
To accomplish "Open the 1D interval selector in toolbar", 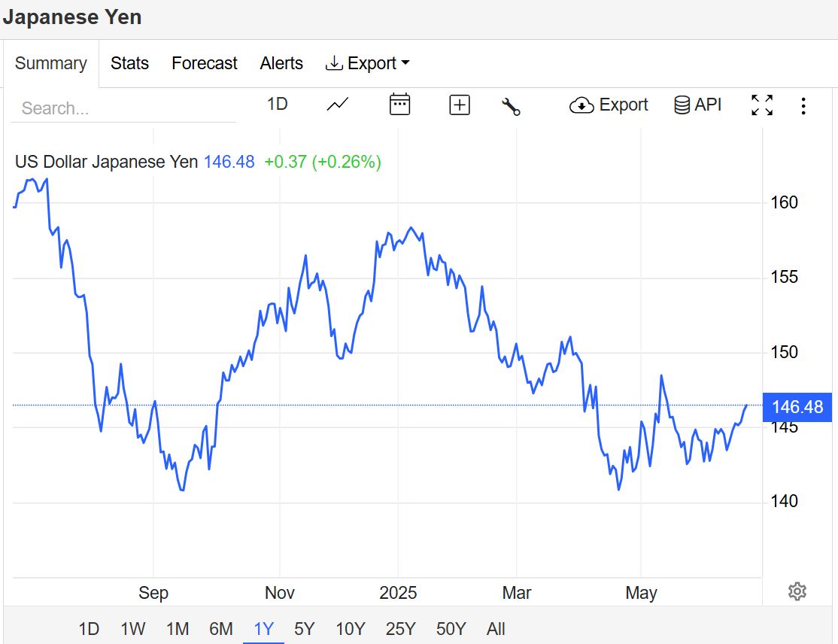I will 278,104.
